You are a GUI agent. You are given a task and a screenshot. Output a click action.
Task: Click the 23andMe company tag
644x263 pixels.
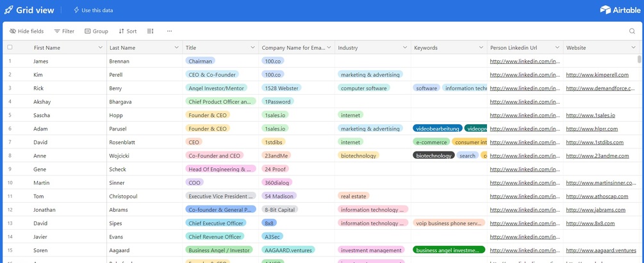(x=276, y=156)
